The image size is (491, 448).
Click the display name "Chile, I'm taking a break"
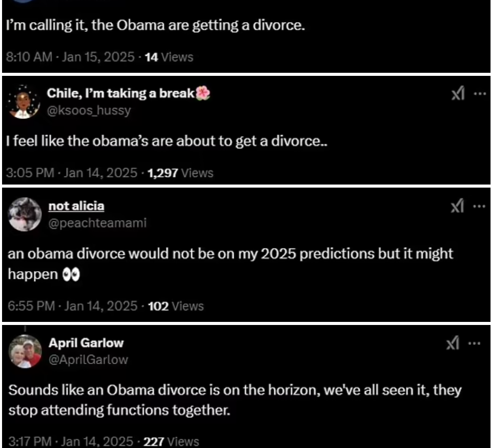point(122,94)
